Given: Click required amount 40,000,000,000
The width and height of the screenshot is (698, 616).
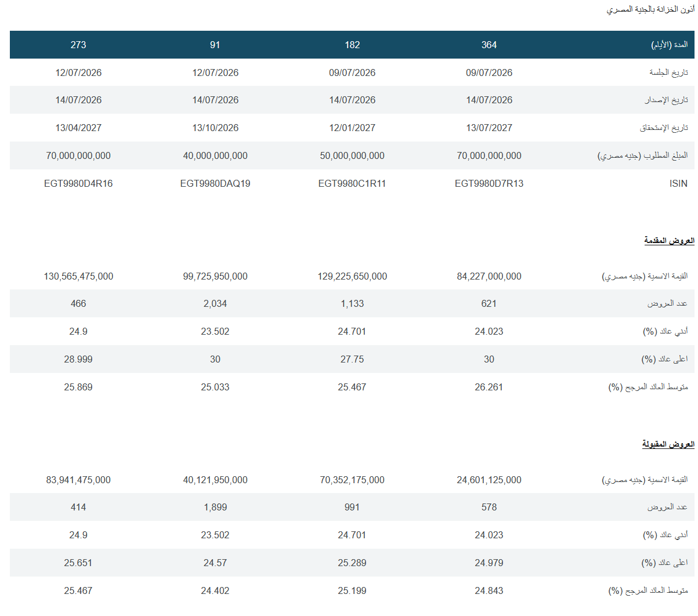Looking at the screenshot, I should coord(215,155).
